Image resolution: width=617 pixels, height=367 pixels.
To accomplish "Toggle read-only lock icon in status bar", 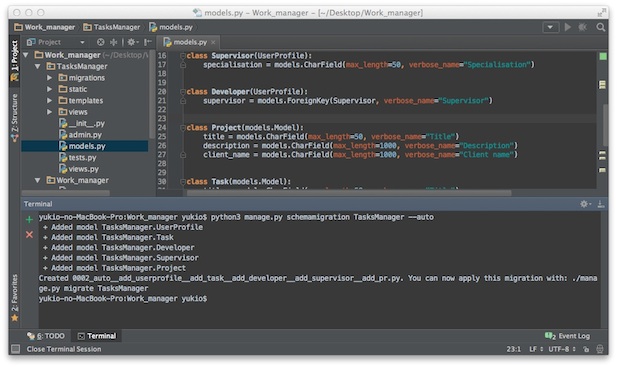I will pos(586,349).
